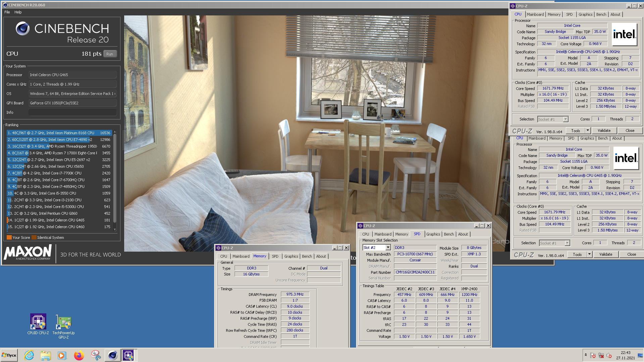The height and width of the screenshot is (362, 644).
Task: Click the Identical System legend swatch
Action: 34,238
